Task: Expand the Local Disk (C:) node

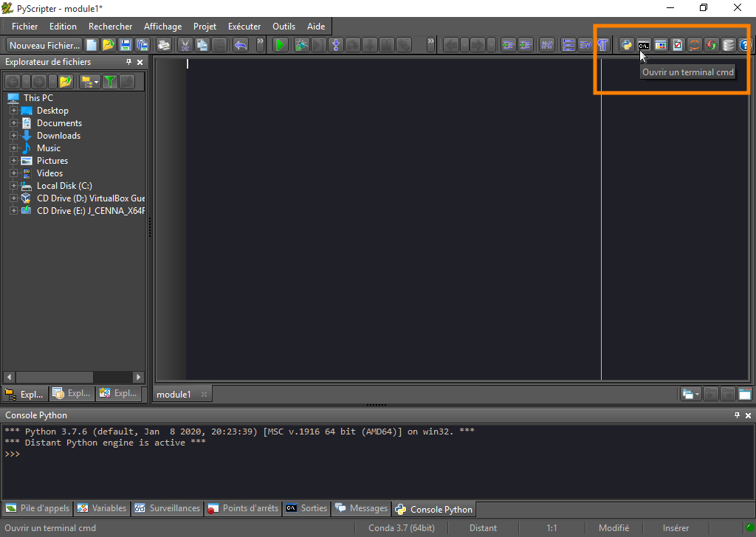Action: pos(13,186)
